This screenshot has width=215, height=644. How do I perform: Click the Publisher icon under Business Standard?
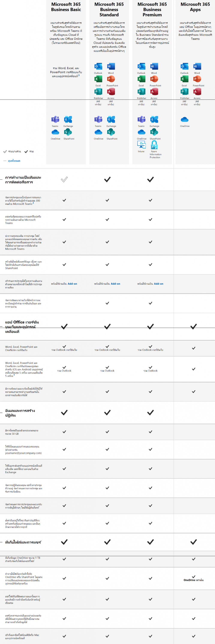pos(98,92)
